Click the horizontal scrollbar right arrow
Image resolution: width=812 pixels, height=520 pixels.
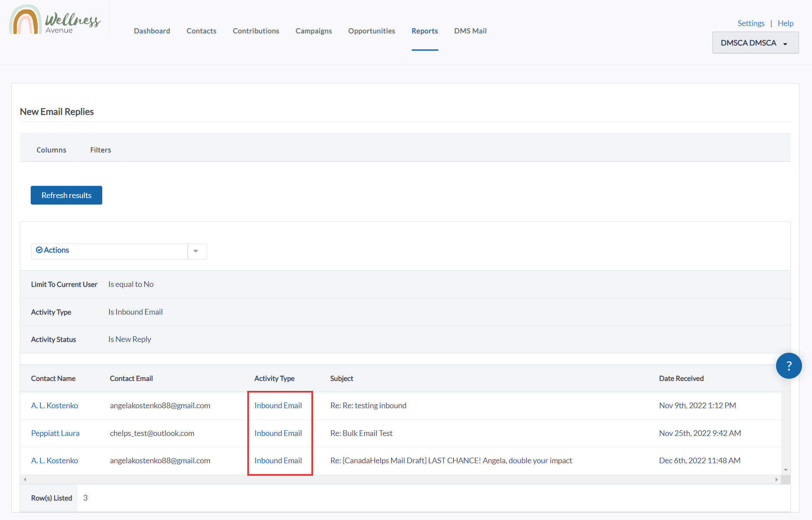point(776,479)
